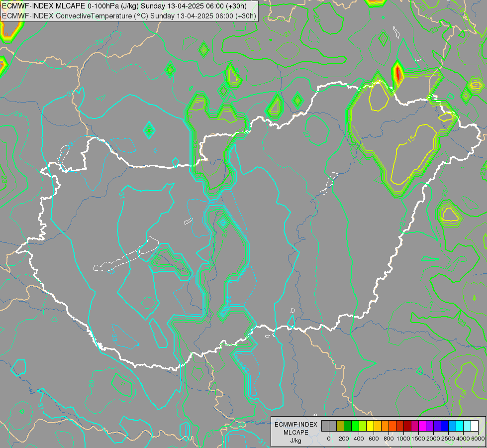Pick the yellow-green legend swatch
This screenshot has width=487, height=448.
coord(363,426)
